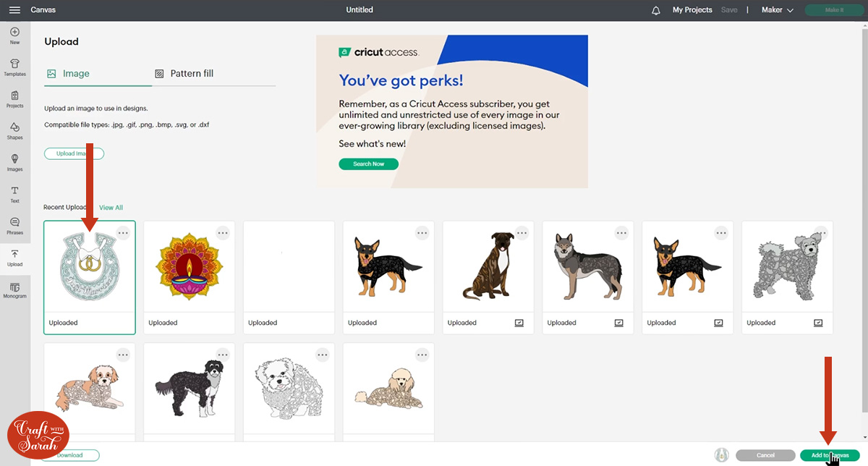Open options menu on brindle boxer card
868x466 pixels.
[x=522, y=233]
